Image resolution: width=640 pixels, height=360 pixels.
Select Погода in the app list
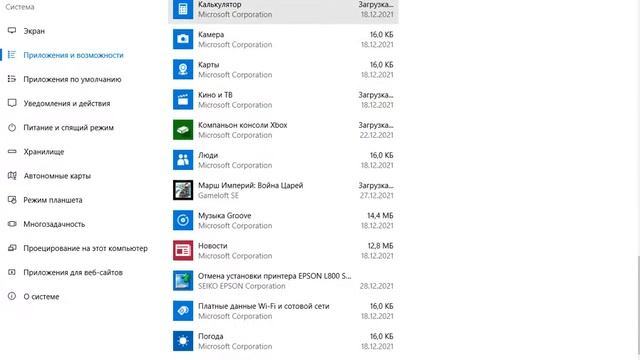point(283,341)
